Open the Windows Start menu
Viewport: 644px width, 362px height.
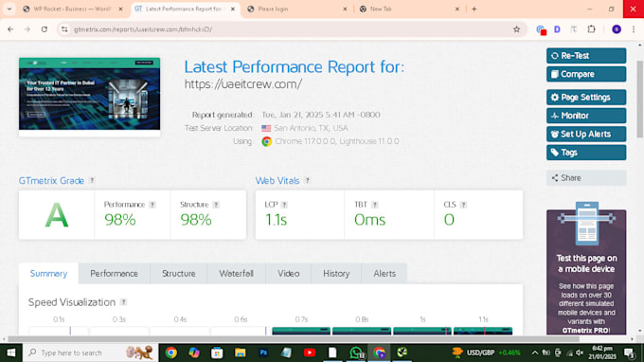click(x=11, y=353)
